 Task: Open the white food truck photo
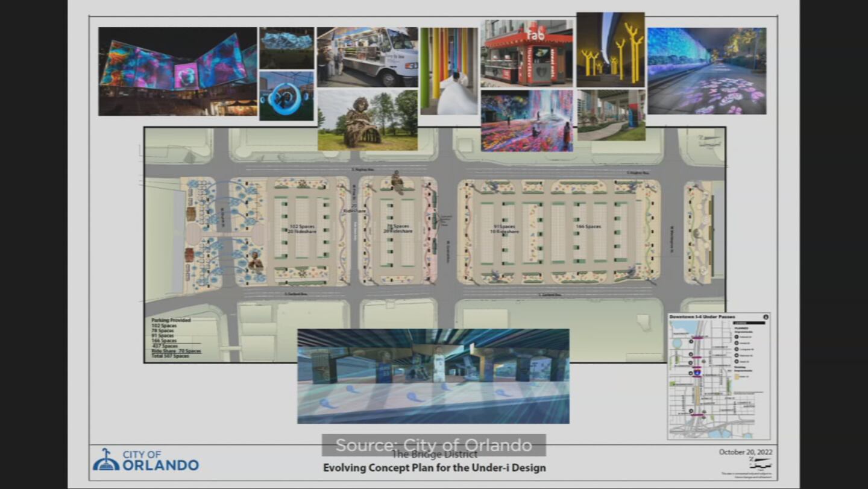[367, 57]
